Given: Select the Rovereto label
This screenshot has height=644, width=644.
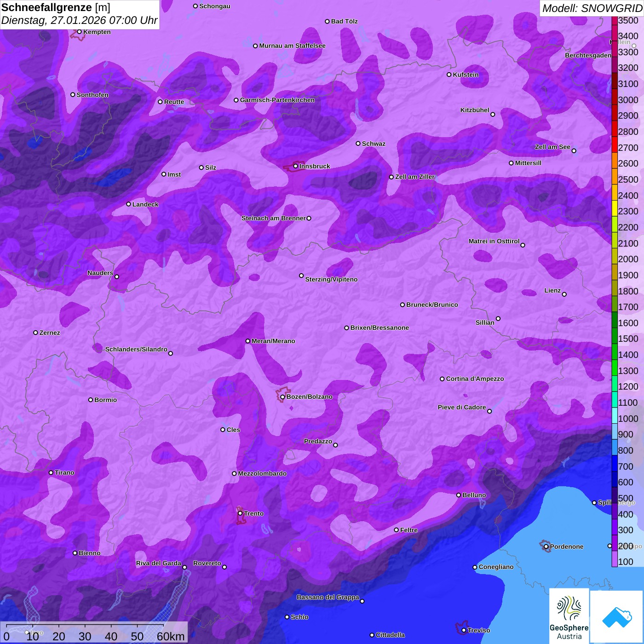Looking at the screenshot, I should (207, 563).
